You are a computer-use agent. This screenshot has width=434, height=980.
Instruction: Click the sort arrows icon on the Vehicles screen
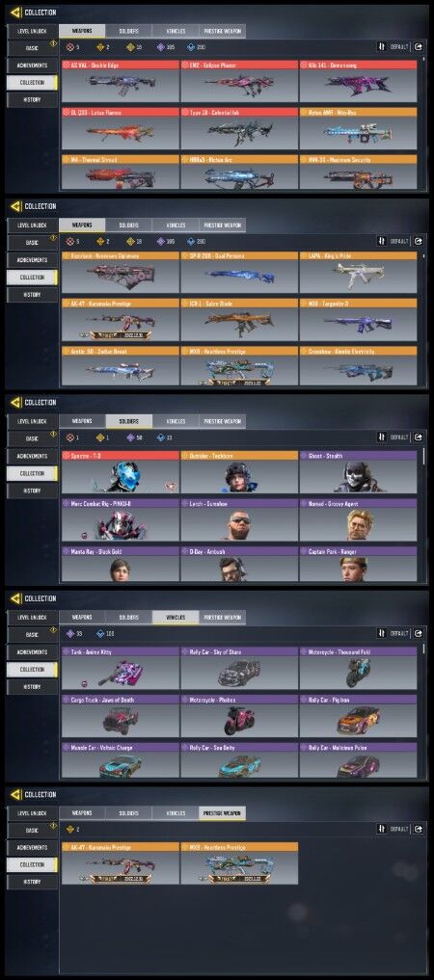(x=382, y=633)
